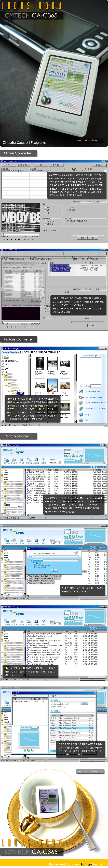Select the 20KB SMI 파일 row in CMV Converter dialog
This screenshot has height=868, width=108.
pos(77,270)
